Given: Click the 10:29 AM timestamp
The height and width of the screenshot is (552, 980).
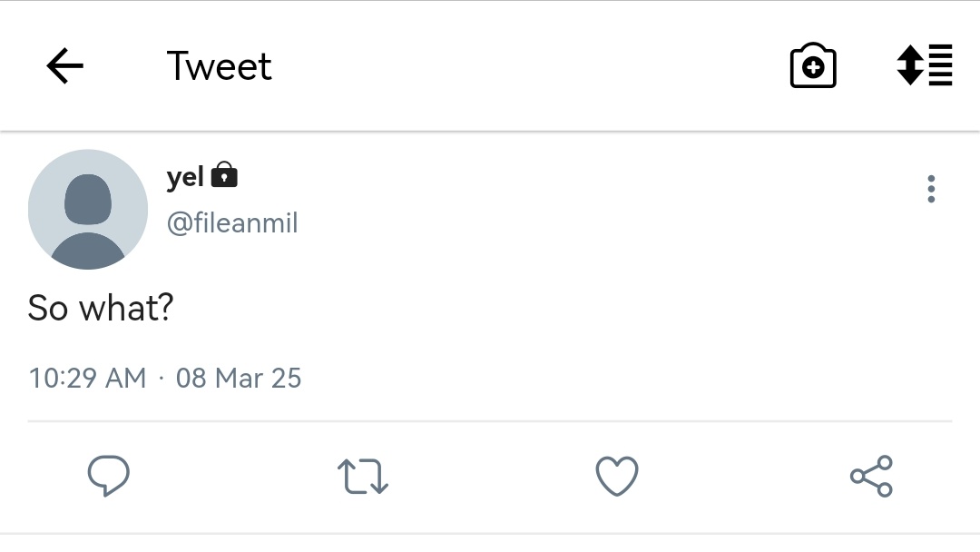Looking at the screenshot, I should [87, 379].
